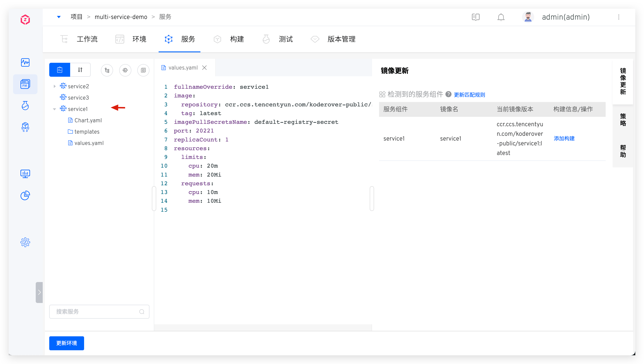Select the template icon beside Helm icon
The image size is (644, 364).
[143, 70]
